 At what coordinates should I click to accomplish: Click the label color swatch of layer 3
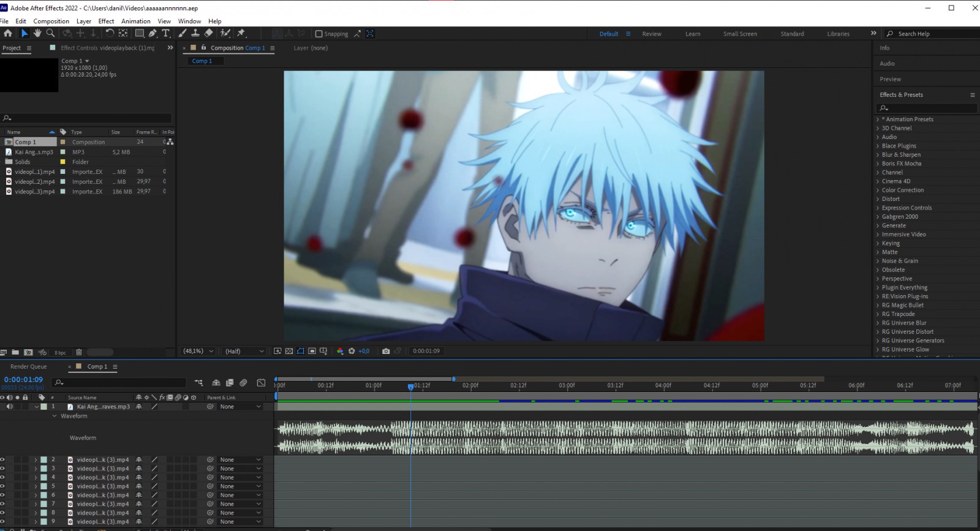click(x=43, y=469)
